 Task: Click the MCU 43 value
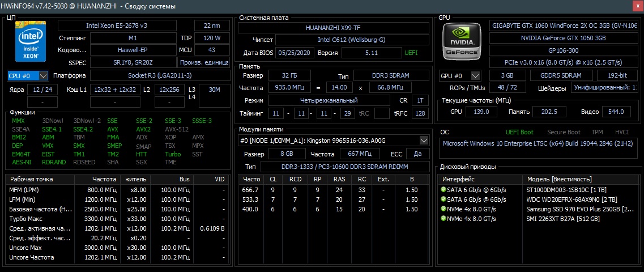(212, 50)
